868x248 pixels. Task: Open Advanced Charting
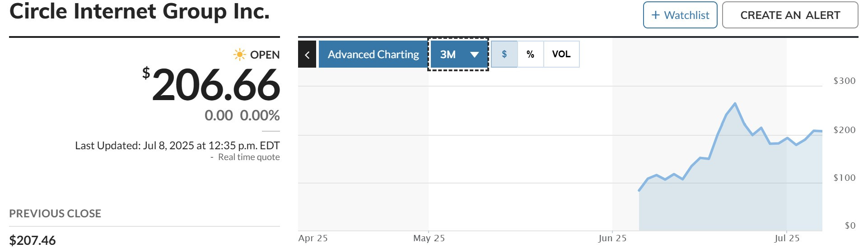[x=373, y=55]
